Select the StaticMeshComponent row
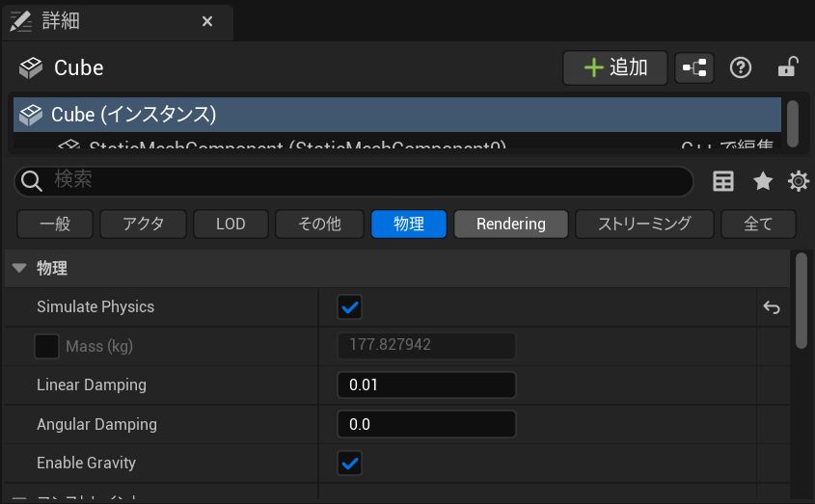Image resolution: width=815 pixels, height=504 pixels. point(397,142)
